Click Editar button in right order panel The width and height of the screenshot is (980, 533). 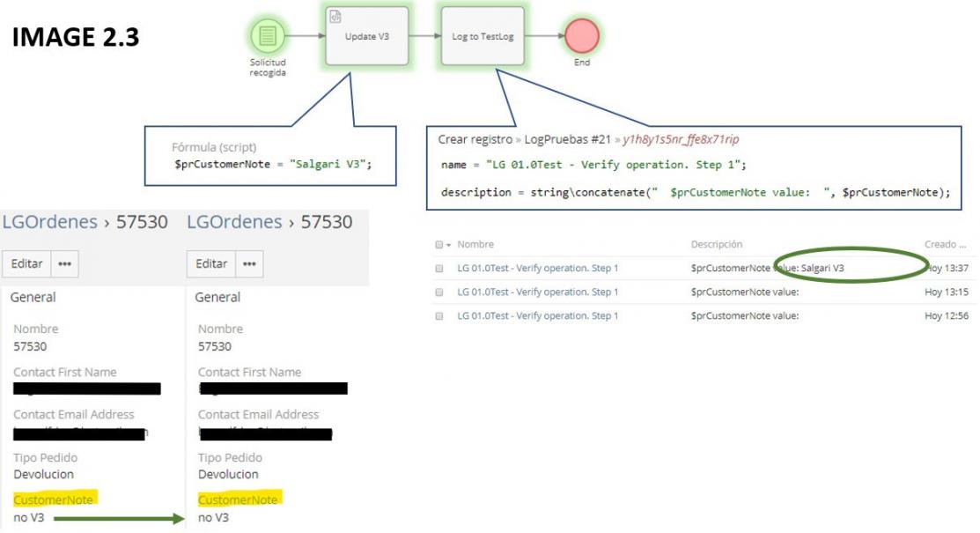[x=211, y=263]
